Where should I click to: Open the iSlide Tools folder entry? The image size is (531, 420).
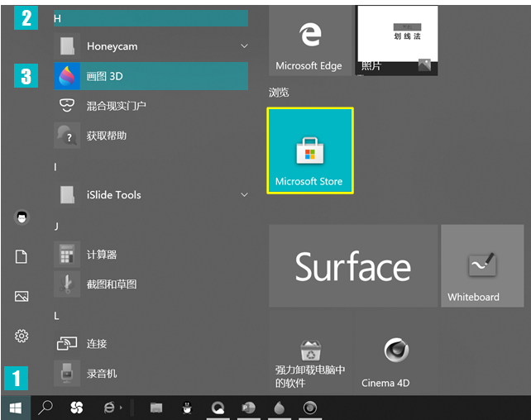151,195
